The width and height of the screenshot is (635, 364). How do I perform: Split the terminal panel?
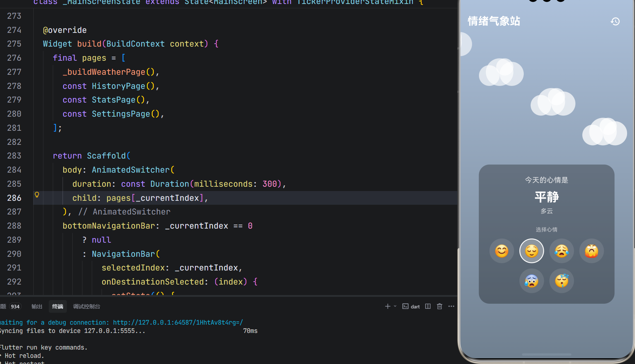(x=428, y=306)
